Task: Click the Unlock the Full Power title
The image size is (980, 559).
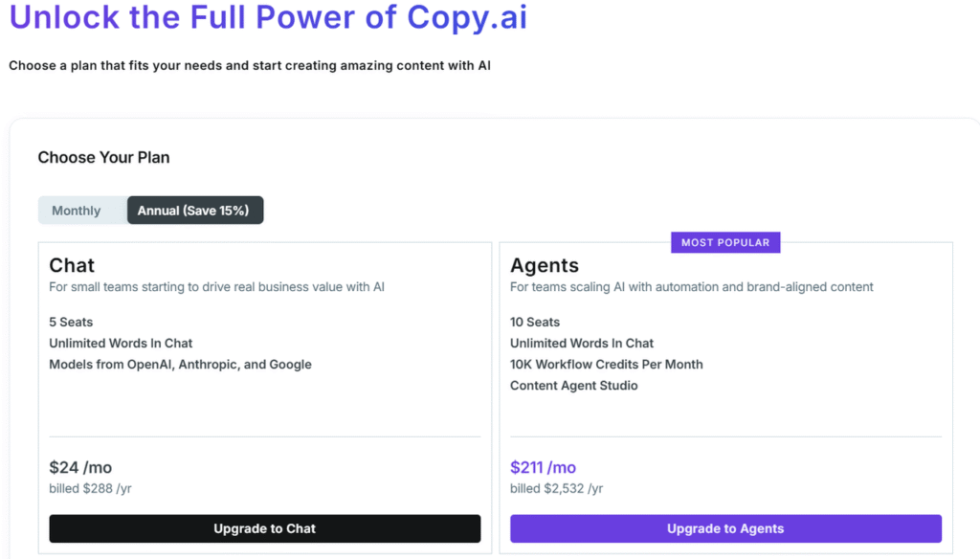Action: (268, 17)
